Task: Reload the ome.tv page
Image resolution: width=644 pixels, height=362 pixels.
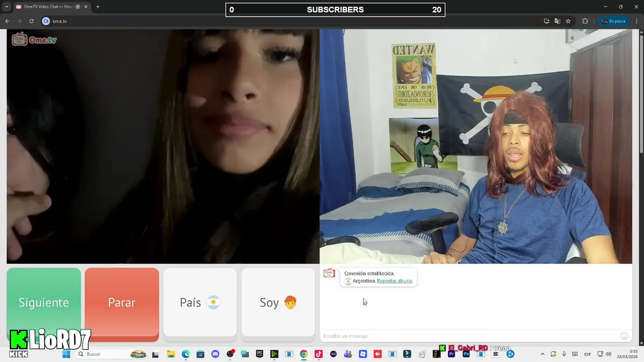Action: (31, 21)
